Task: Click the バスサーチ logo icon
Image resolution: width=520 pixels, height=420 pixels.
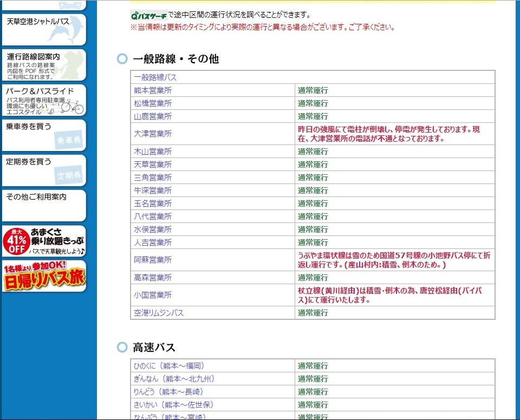Action: [148, 15]
